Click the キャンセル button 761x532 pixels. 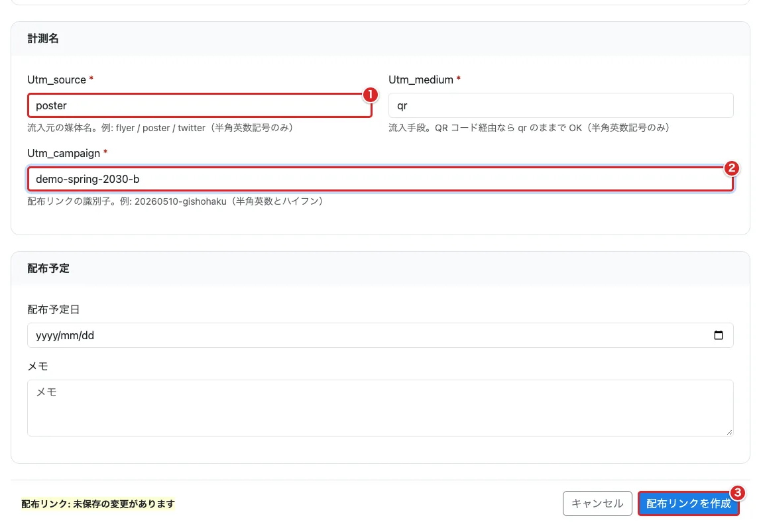tap(597, 504)
